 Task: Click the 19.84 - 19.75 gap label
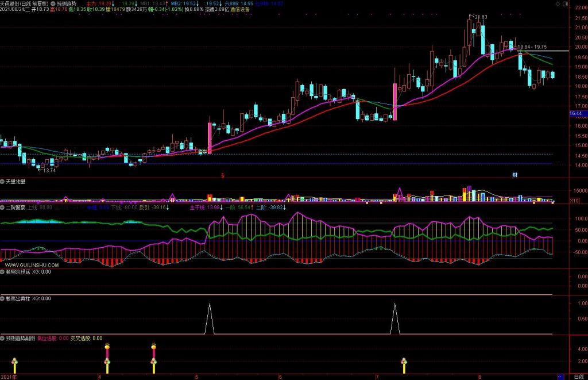(532, 47)
